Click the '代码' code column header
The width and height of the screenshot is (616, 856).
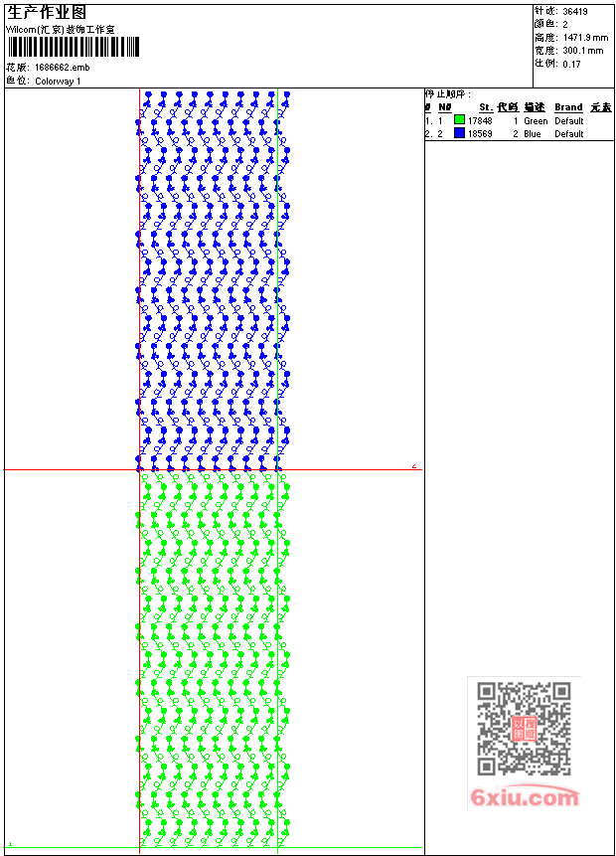pyautogui.click(x=508, y=107)
